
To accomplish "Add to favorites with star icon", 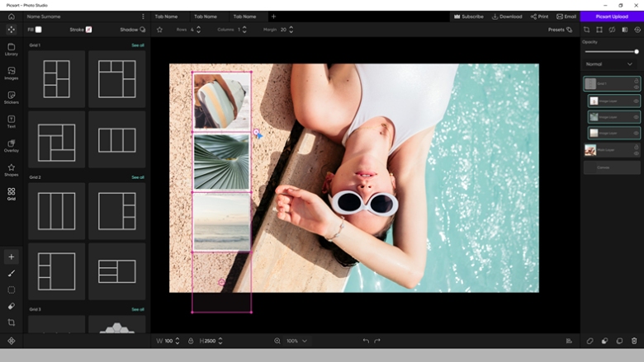I will 159,30.
